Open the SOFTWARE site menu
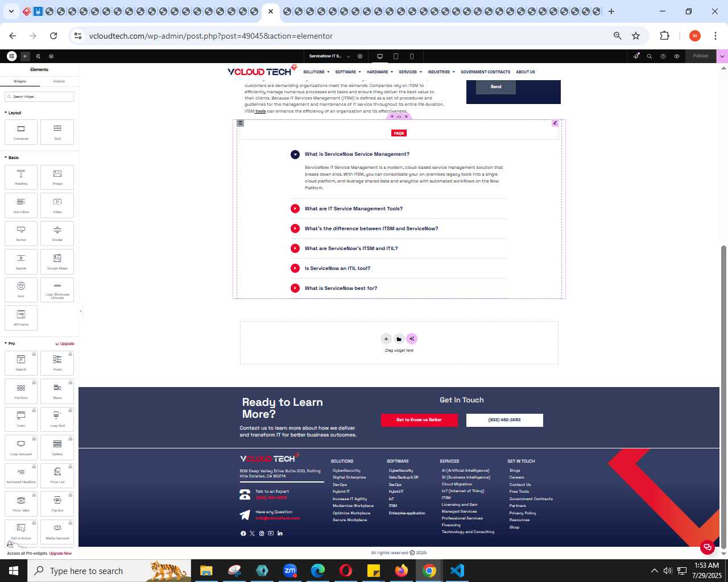This screenshot has height=582, width=728. tap(348, 72)
